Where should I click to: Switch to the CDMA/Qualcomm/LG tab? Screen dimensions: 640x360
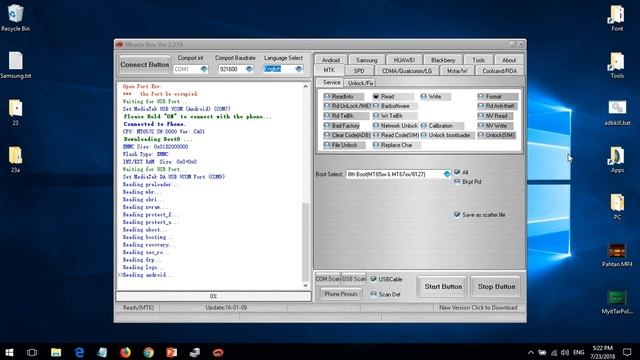407,71
